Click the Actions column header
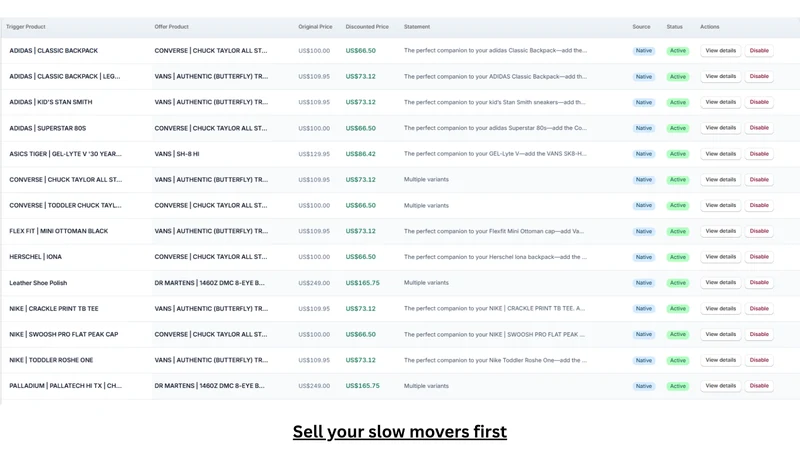The height and width of the screenshot is (450, 800). (x=710, y=27)
